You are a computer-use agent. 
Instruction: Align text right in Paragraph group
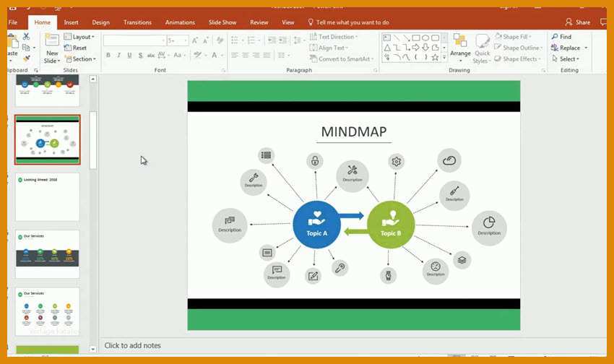click(256, 55)
